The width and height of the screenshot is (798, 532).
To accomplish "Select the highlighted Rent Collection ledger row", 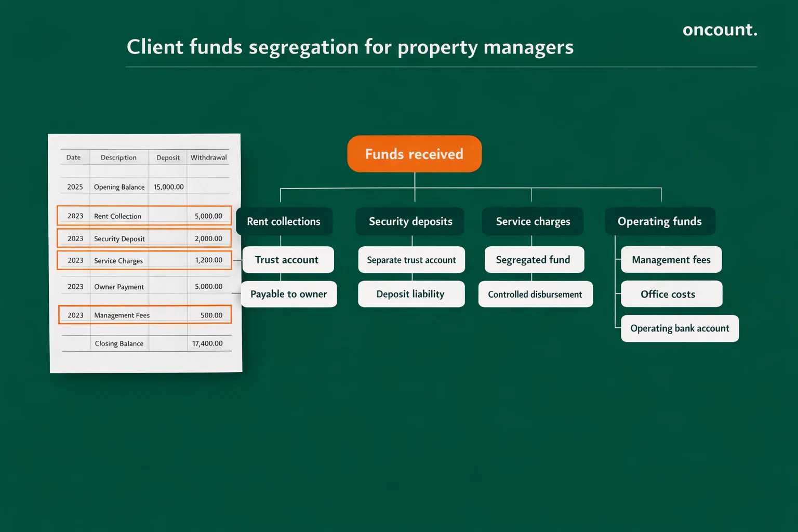I will tap(144, 216).
